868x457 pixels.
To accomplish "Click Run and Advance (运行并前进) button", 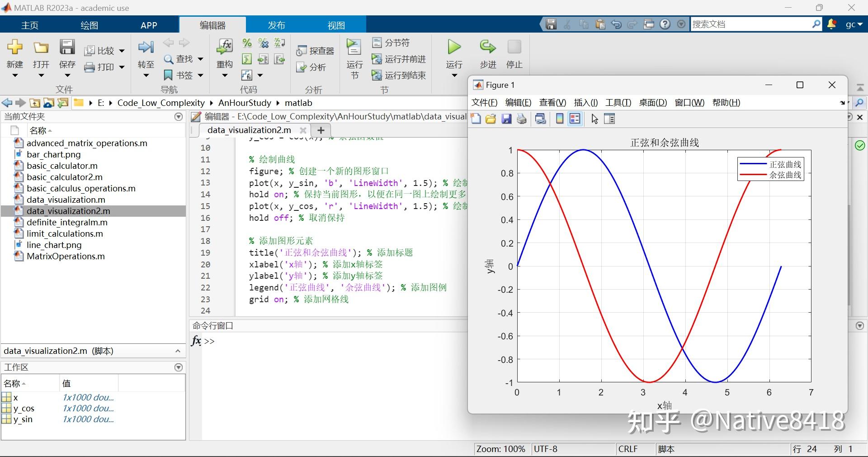I will tap(399, 59).
